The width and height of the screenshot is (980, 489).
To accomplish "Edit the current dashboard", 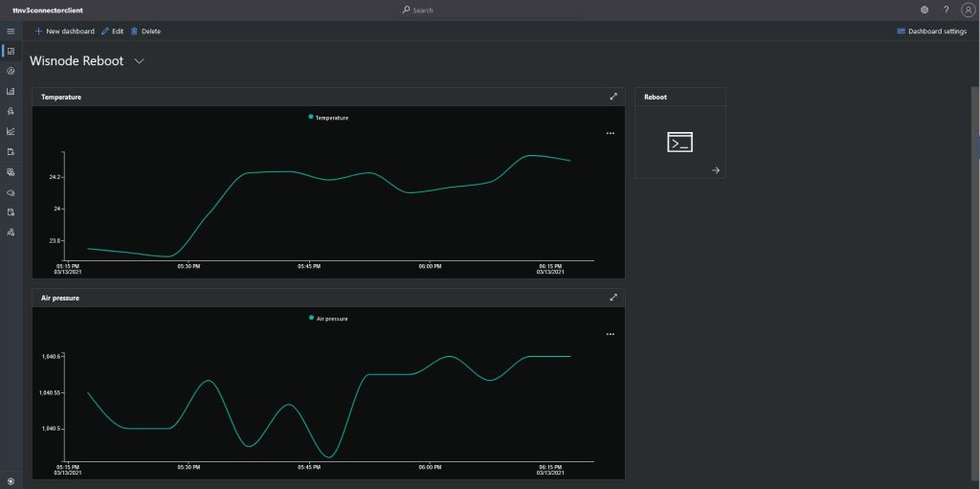I will pyautogui.click(x=113, y=32).
